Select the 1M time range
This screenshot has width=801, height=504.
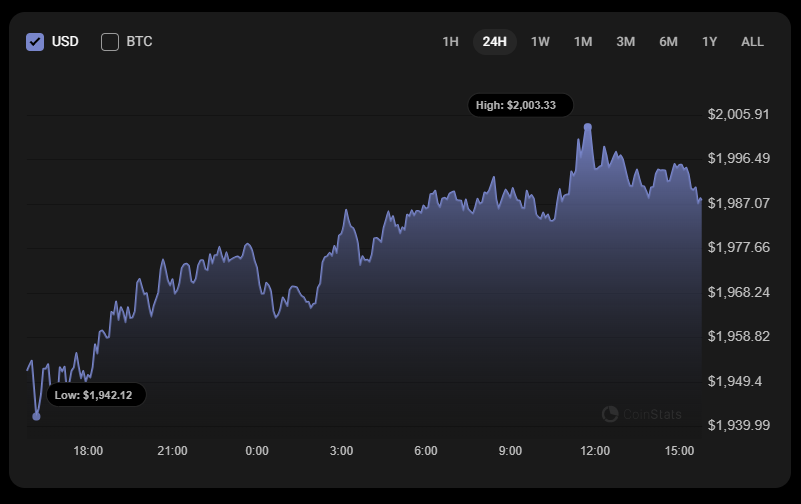(x=583, y=42)
